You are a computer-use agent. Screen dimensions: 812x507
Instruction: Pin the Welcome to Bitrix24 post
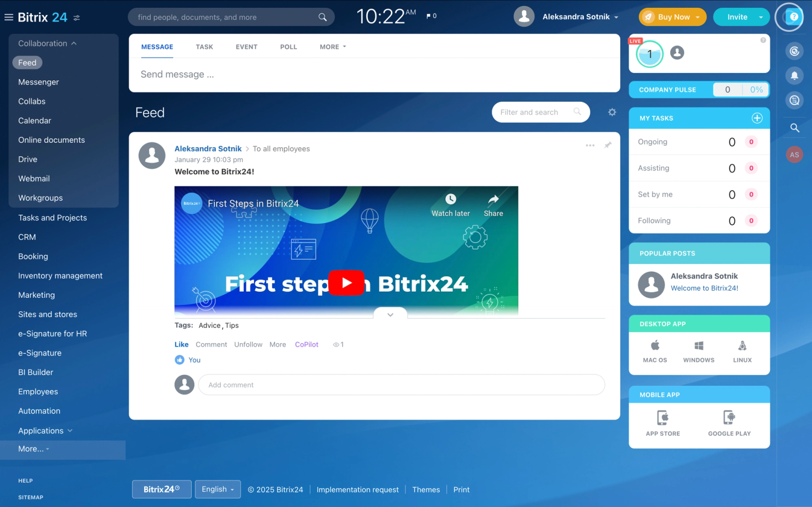[608, 145]
